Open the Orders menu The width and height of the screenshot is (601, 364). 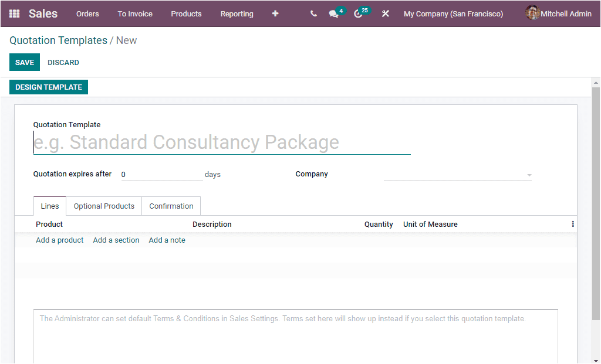(x=87, y=13)
